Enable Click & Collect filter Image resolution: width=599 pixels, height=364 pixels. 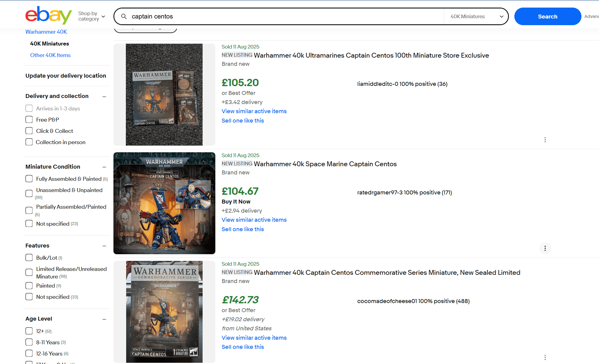(29, 131)
